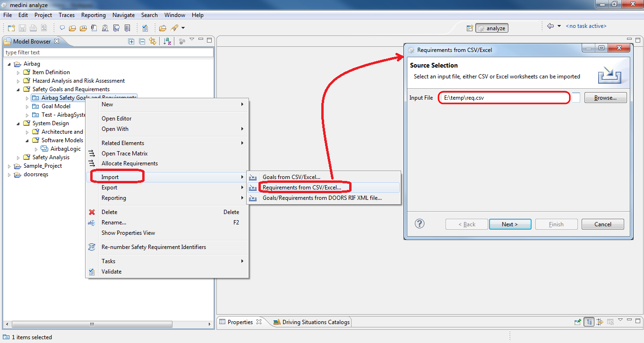The height and width of the screenshot is (343, 644).
Task: Click the no task active link
Action: click(586, 26)
